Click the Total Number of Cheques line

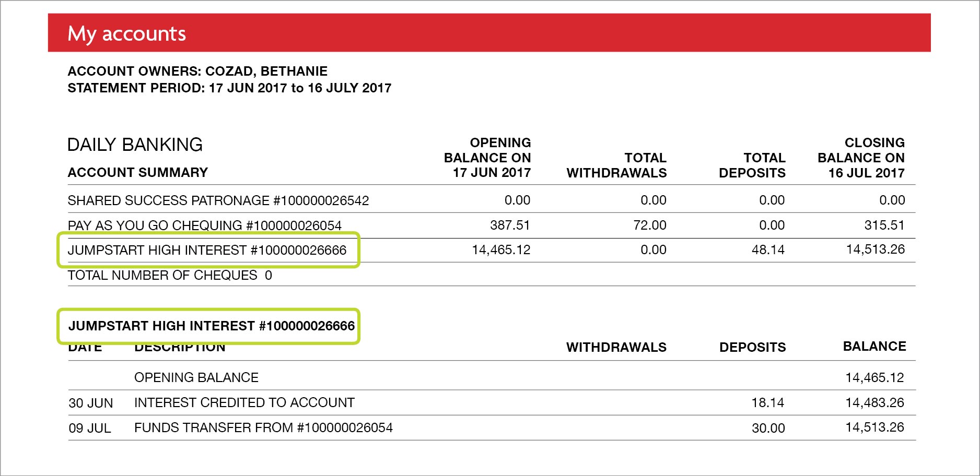pos(170,275)
